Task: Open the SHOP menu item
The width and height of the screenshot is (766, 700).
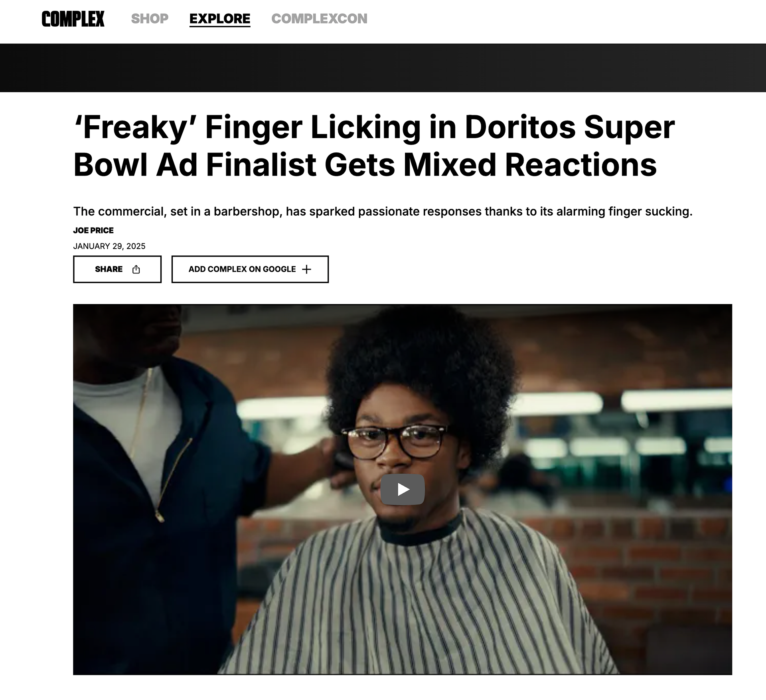Action: (150, 19)
